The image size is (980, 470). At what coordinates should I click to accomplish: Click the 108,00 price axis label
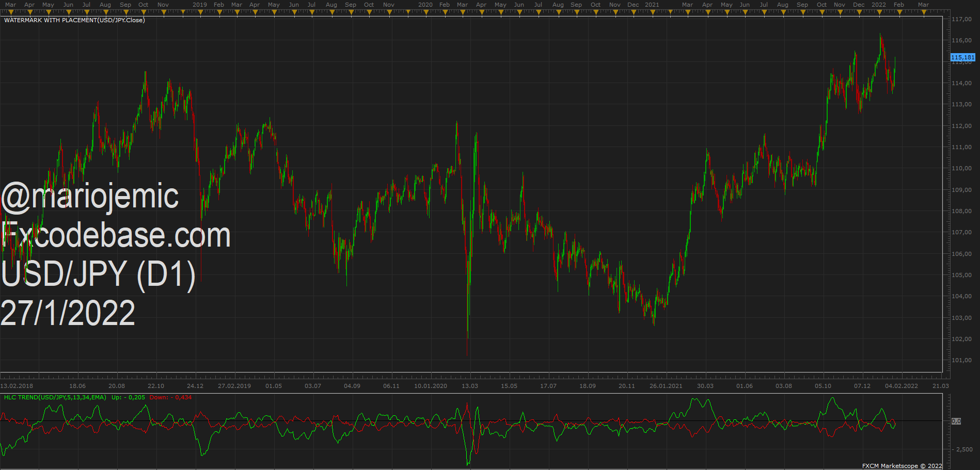tap(961, 211)
